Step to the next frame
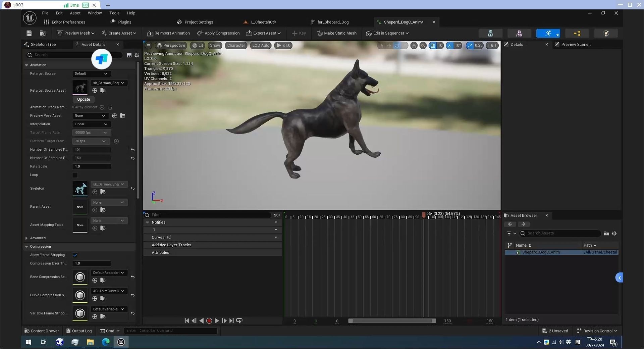 224,321
